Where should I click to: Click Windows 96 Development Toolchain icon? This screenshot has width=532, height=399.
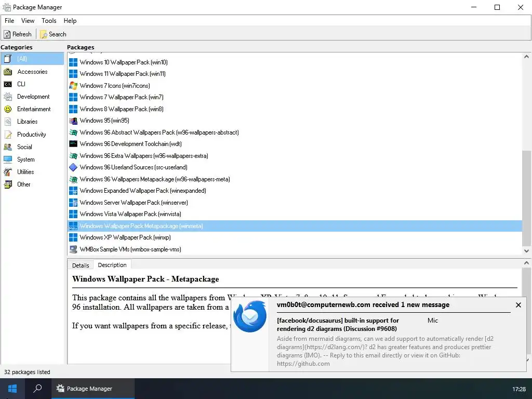(x=73, y=144)
